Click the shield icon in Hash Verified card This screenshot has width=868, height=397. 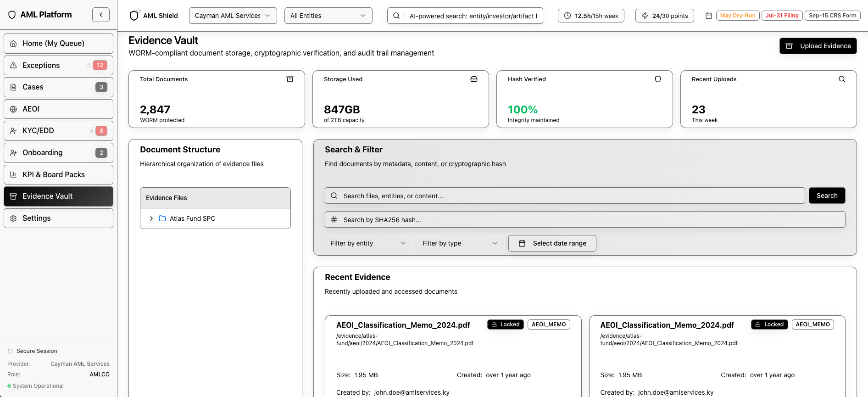658,79
